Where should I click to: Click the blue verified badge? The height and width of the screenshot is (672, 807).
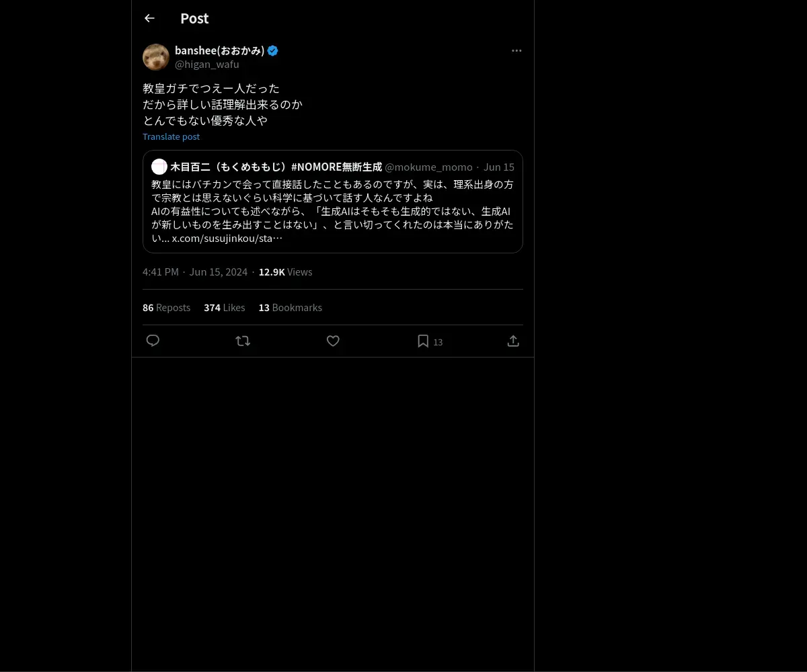coord(272,50)
